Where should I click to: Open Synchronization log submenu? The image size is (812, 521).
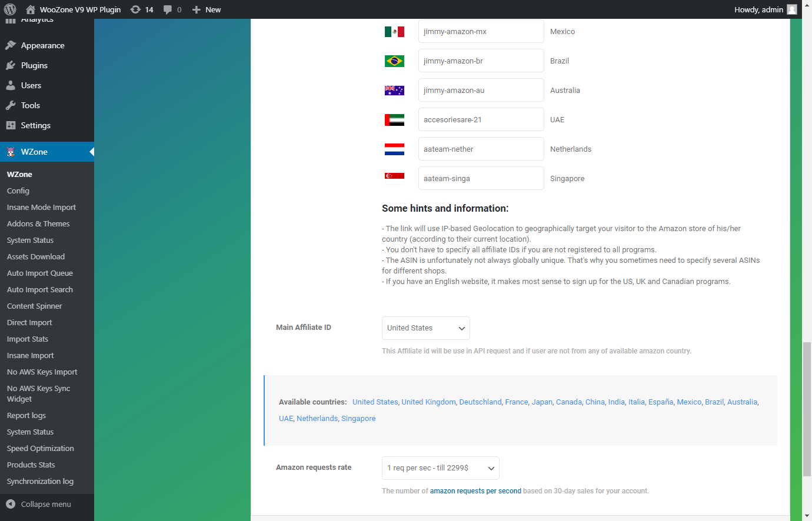tap(40, 481)
